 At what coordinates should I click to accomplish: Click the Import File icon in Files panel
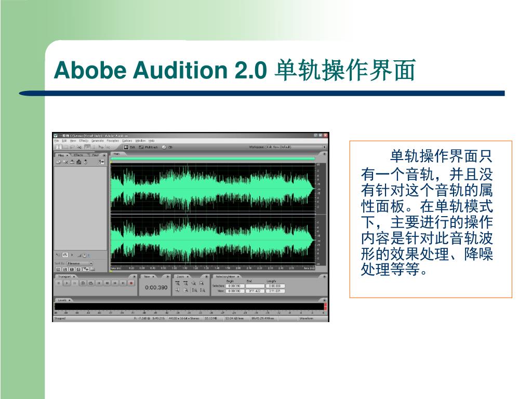58,162
